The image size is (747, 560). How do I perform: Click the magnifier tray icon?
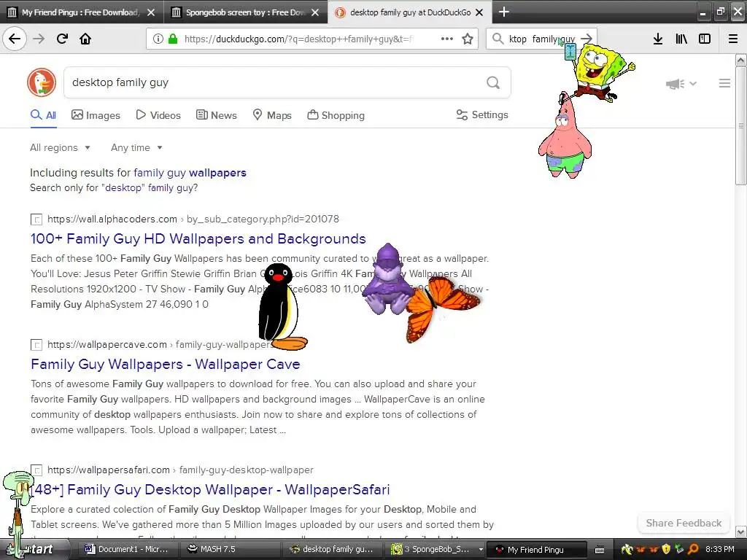(693, 549)
